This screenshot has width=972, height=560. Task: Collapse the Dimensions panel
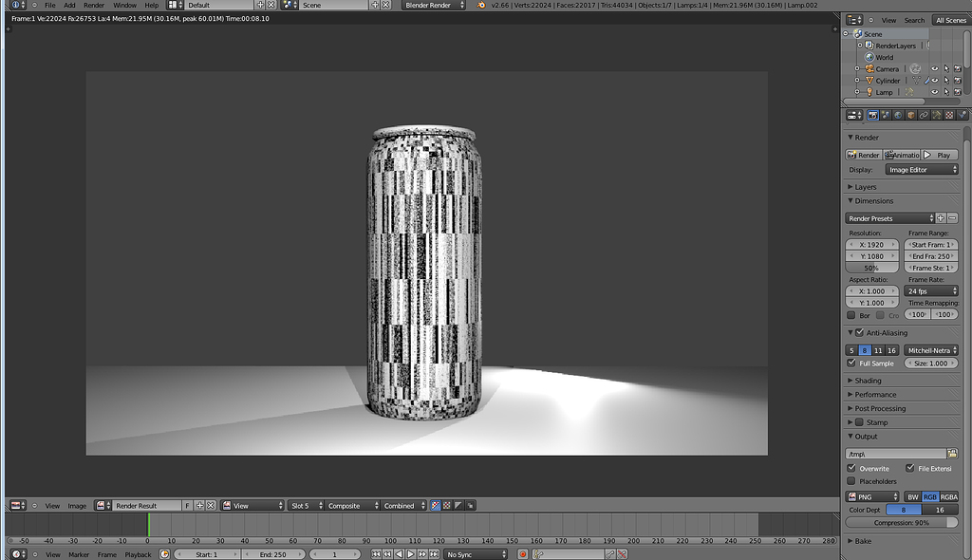[871, 201]
